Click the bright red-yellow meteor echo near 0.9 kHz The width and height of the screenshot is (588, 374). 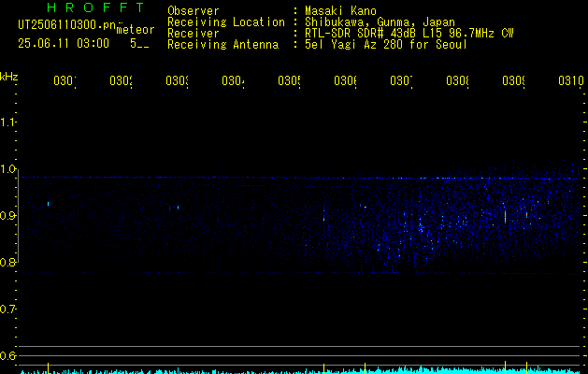click(505, 216)
